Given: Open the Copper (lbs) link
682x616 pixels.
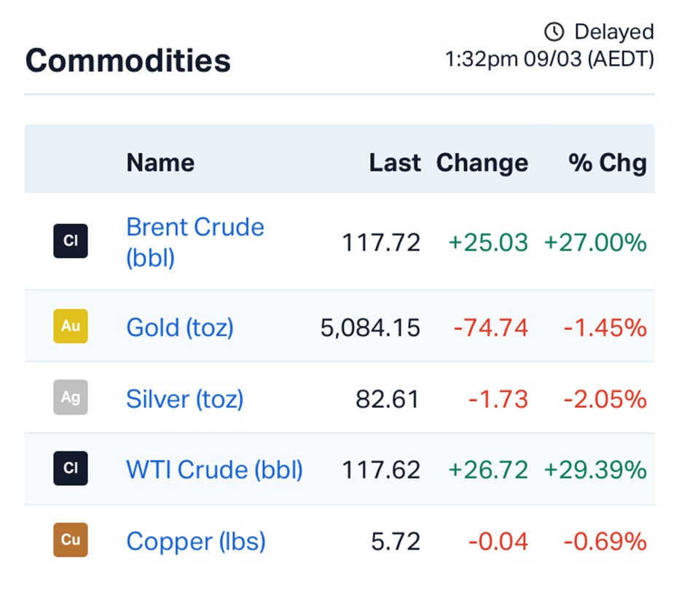Looking at the screenshot, I should pyautogui.click(x=195, y=541).
